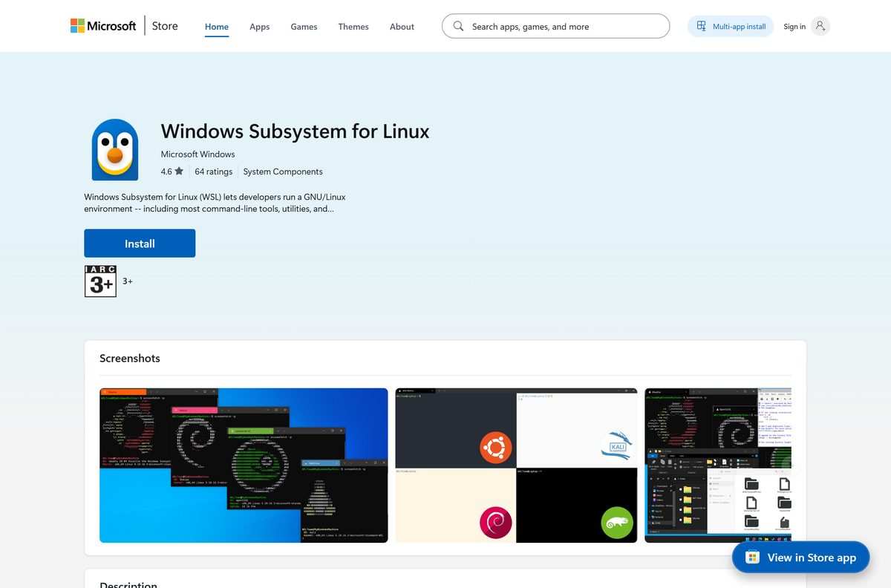Click the WSL penguin app icon
Image resolution: width=891 pixels, height=588 pixels.
pos(115,149)
